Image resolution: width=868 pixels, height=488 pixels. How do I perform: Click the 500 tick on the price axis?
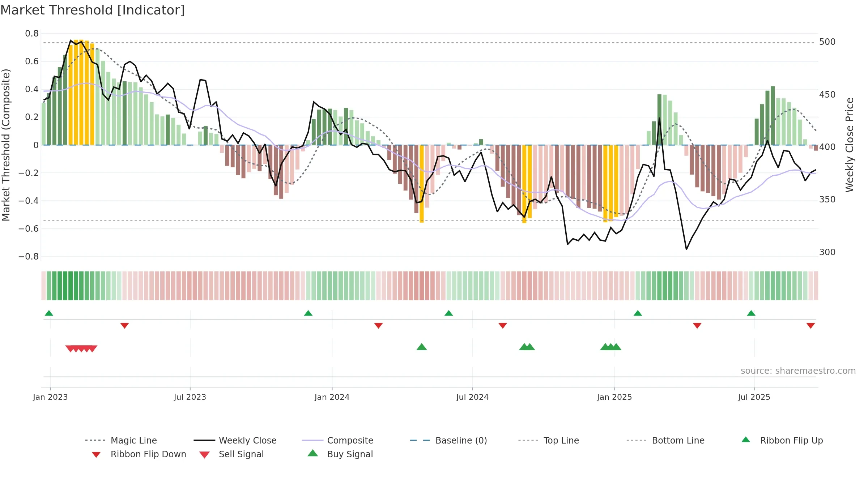point(827,42)
